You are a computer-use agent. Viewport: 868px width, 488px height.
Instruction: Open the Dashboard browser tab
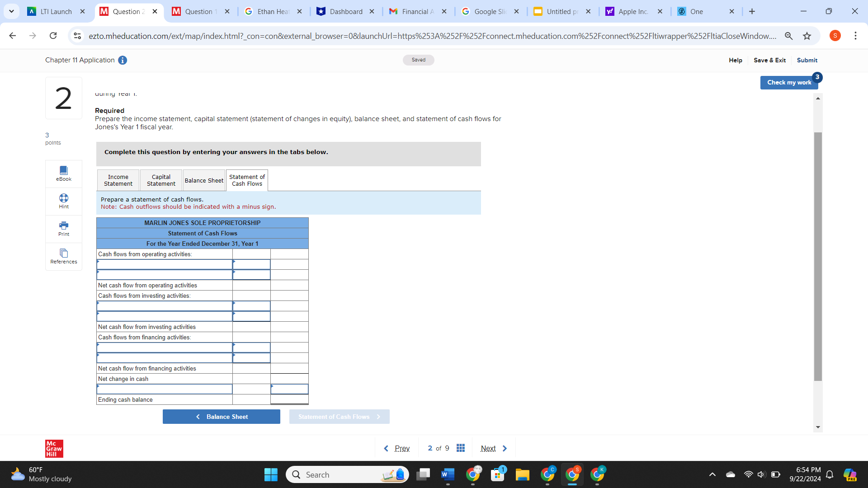point(345,11)
